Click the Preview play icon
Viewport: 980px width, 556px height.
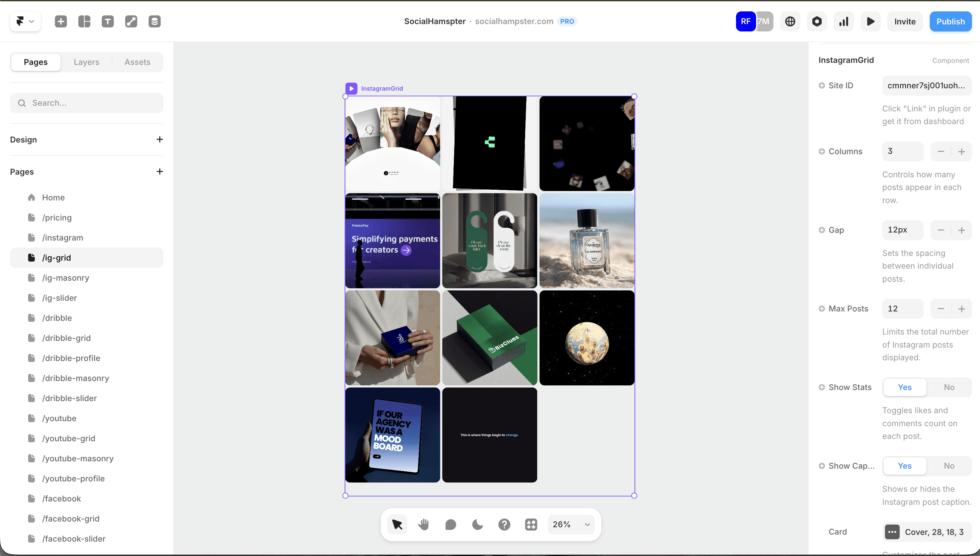[870, 21]
